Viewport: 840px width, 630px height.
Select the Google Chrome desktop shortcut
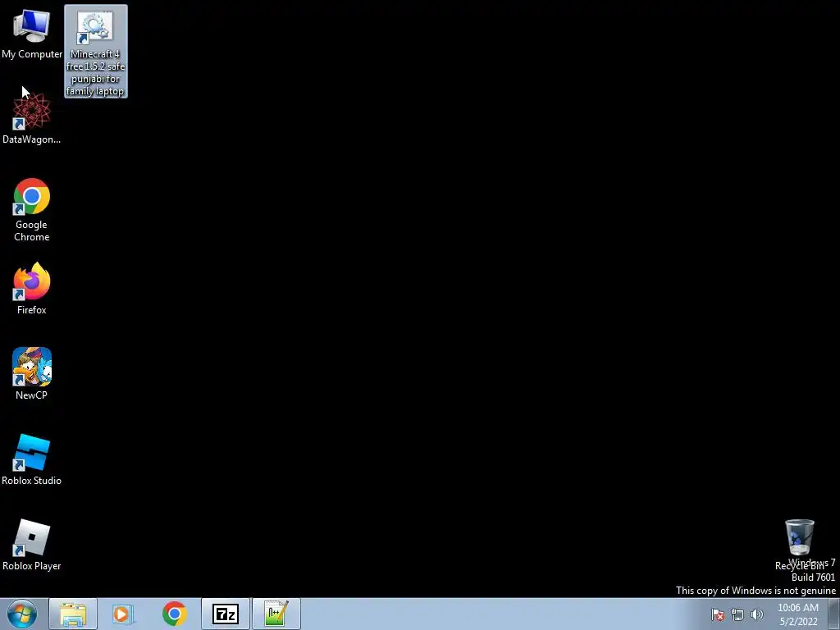coord(32,210)
